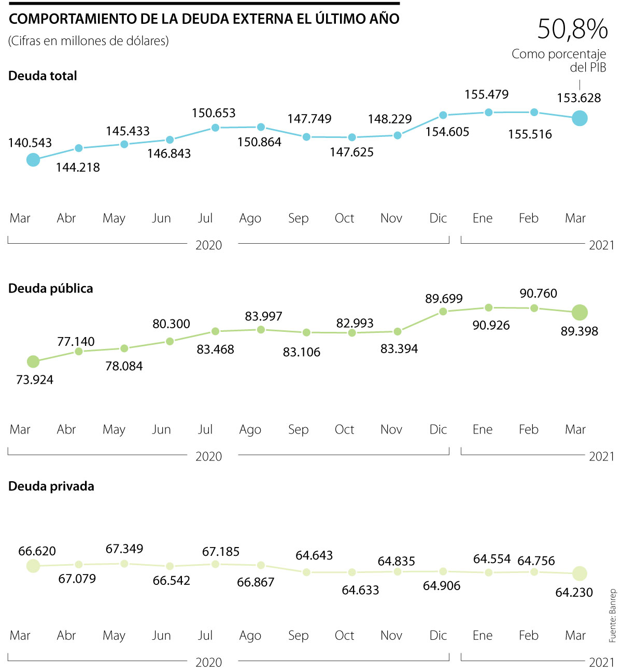622x672 pixels.
Task: Click the 50,8% GDP percentage figure
Action: [x=572, y=29]
